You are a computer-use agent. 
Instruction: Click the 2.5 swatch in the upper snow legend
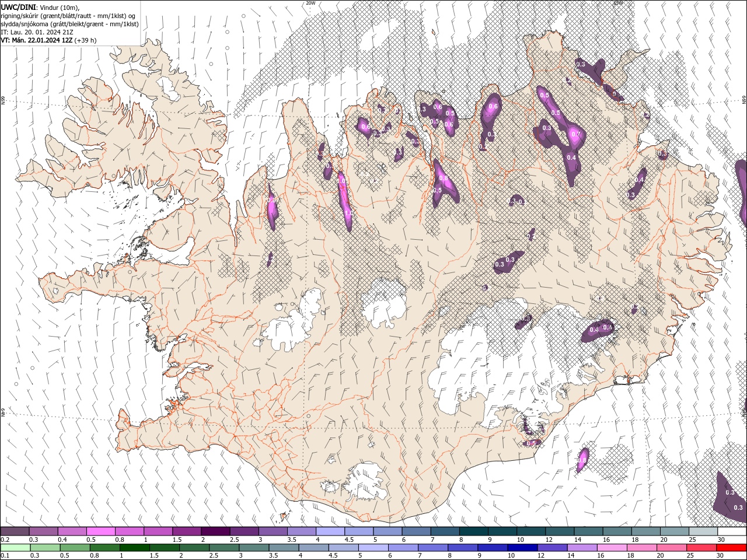coord(243,531)
